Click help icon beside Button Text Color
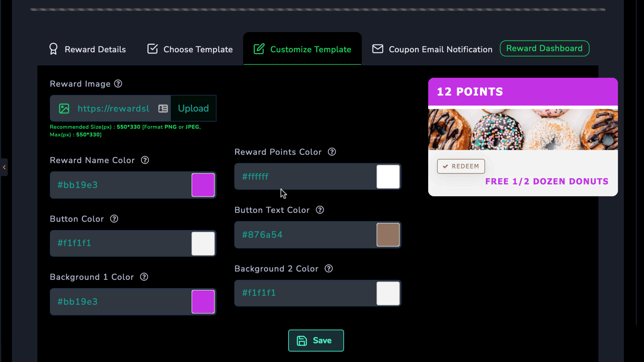Screen dimensions: 644x362 320,210
